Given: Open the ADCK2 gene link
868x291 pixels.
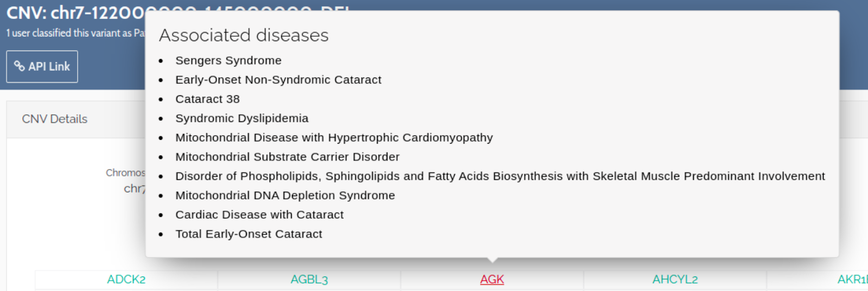Looking at the screenshot, I should point(126,280).
